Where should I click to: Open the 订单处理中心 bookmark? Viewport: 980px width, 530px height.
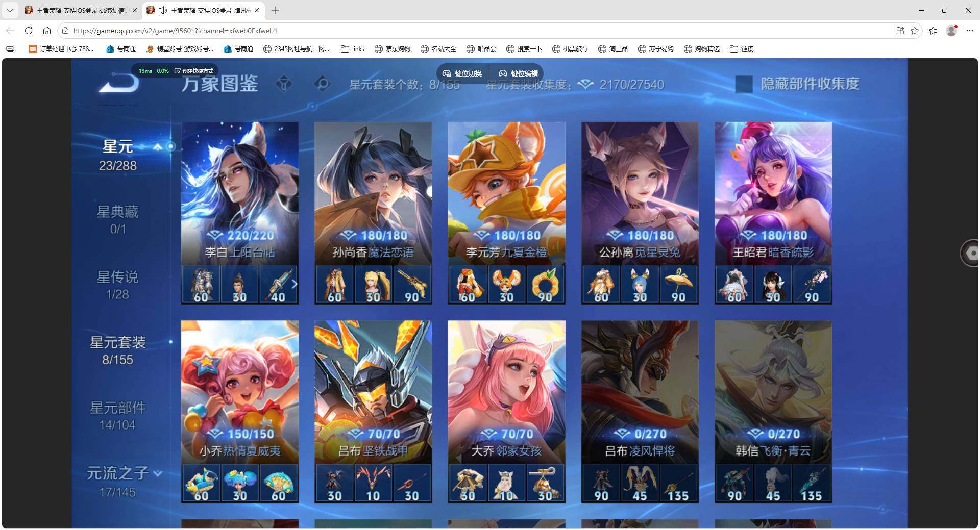pos(61,49)
